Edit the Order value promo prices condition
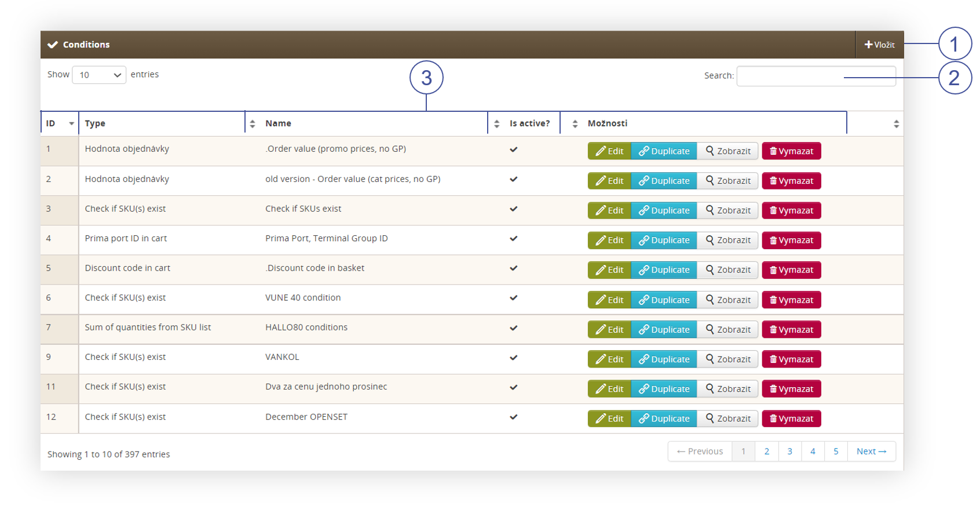 click(609, 151)
